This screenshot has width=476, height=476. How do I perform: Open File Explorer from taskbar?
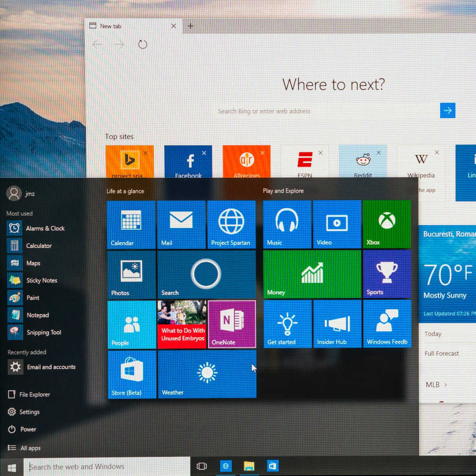click(x=249, y=466)
